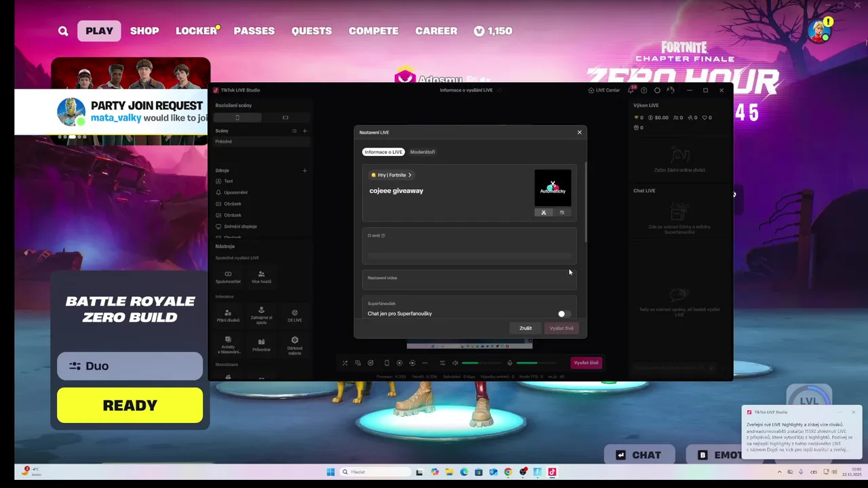The height and width of the screenshot is (488, 868).
Task: Click the pink Vysílat živě toolbar button
Action: coord(586,363)
